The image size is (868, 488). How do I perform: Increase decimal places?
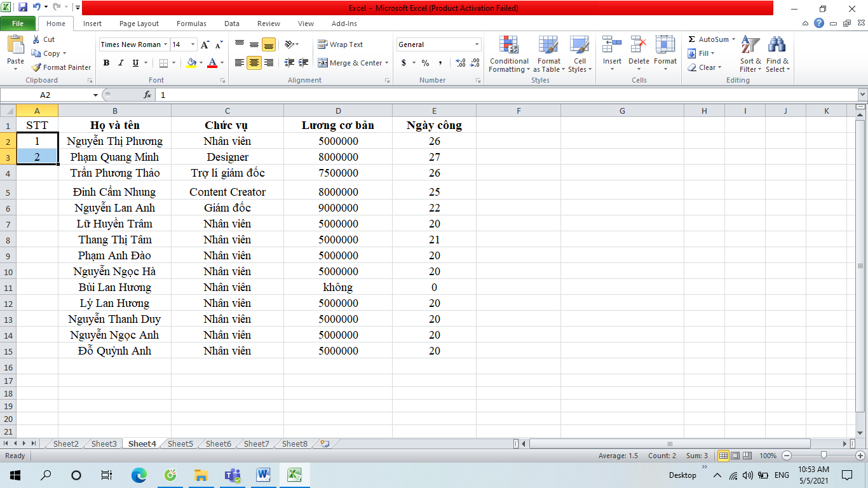pos(461,63)
